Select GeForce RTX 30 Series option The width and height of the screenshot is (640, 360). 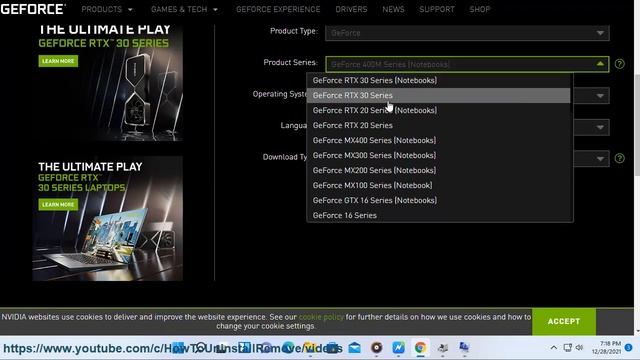point(439,96)
